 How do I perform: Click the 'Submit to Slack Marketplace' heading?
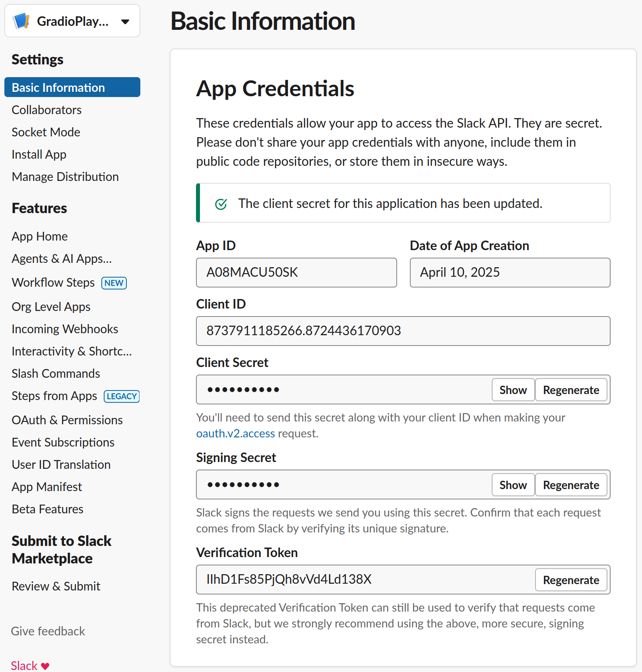[x=62, y=550]
